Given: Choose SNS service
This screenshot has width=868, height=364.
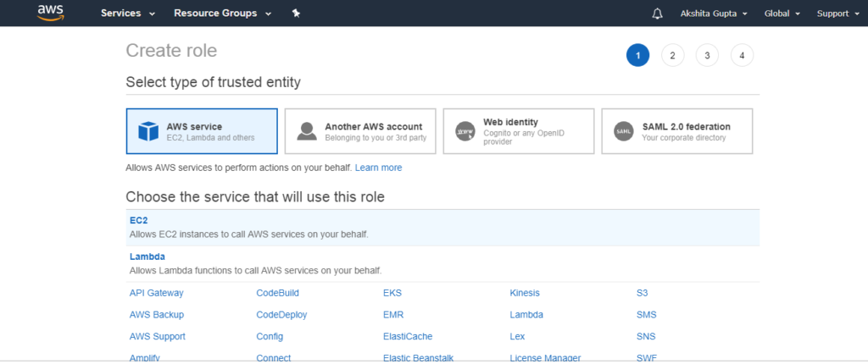Looking at the screenshot, I should (x=646, y=336).
